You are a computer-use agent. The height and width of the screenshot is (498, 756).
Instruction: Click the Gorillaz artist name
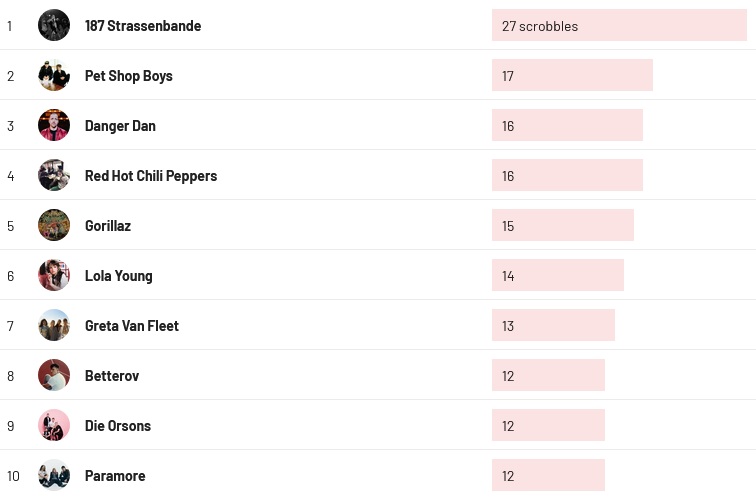[108, 226]
